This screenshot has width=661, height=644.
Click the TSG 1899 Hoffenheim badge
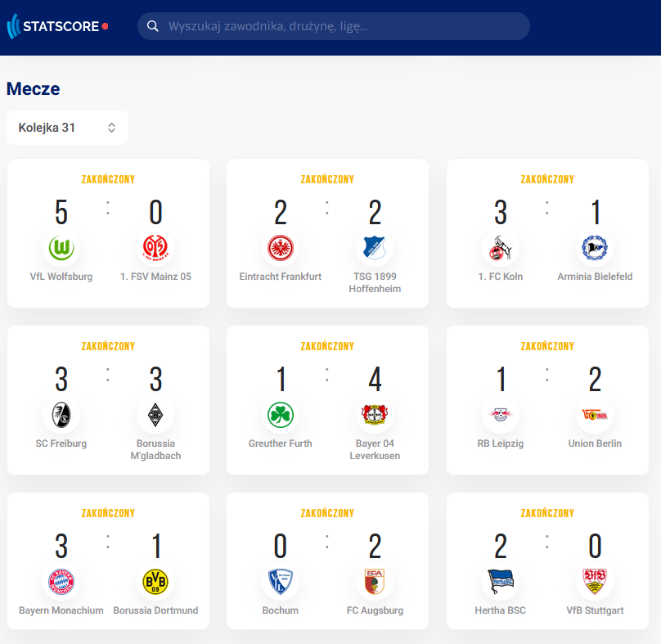(x=375, y=248)
